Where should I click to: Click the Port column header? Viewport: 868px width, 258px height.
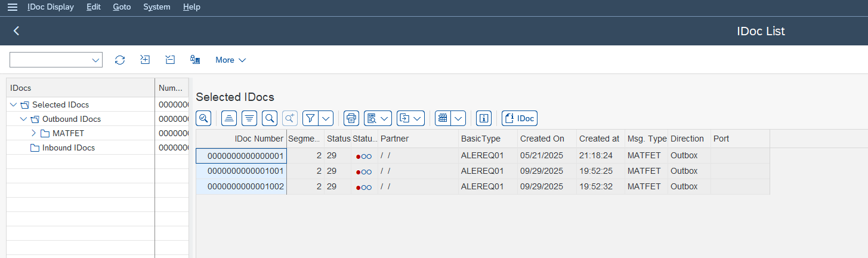point(740,139)
